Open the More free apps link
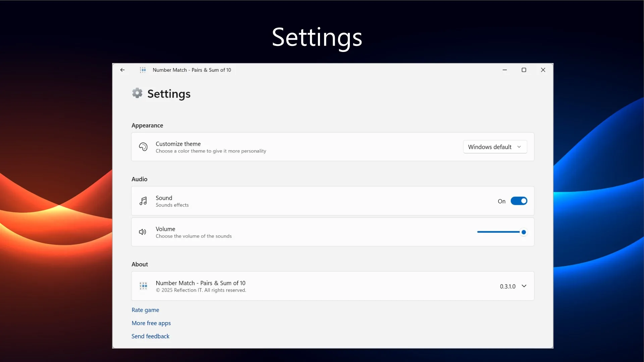The image size is (644, 362). [151, 323]
